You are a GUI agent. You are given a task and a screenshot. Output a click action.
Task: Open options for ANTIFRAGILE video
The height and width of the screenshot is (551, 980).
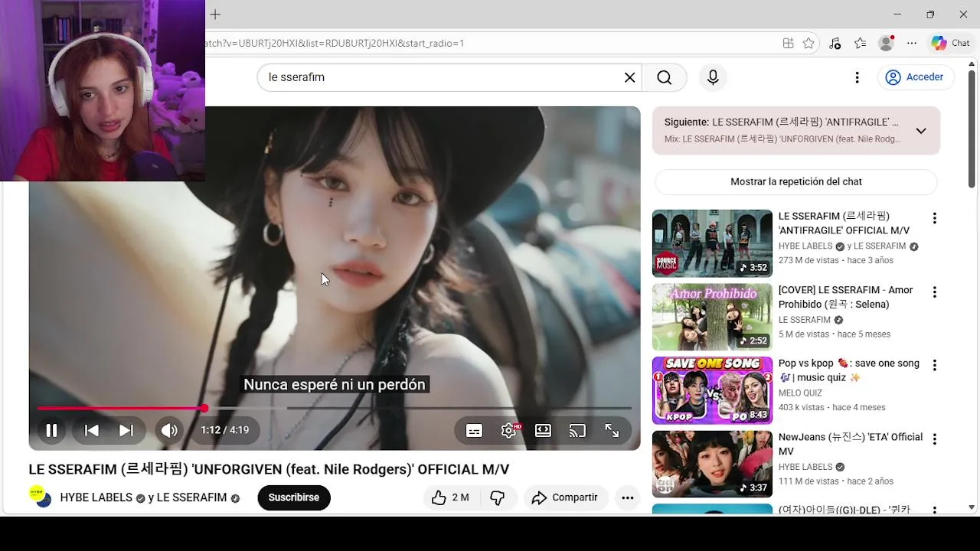pyautogui.click(x=934, y=218)
